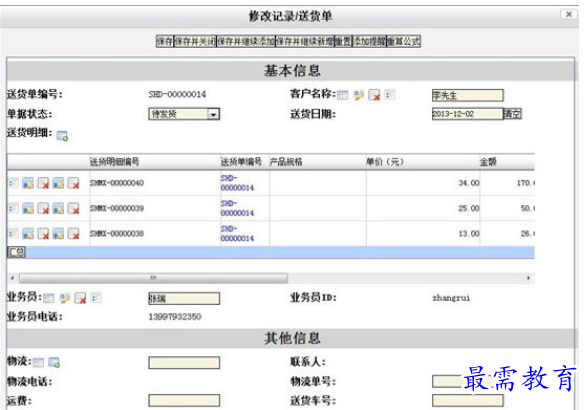Click last delete icon in row SHMX-00000039
The height and width of the screenshot is (410, 585).
click(x=73, y=208)
